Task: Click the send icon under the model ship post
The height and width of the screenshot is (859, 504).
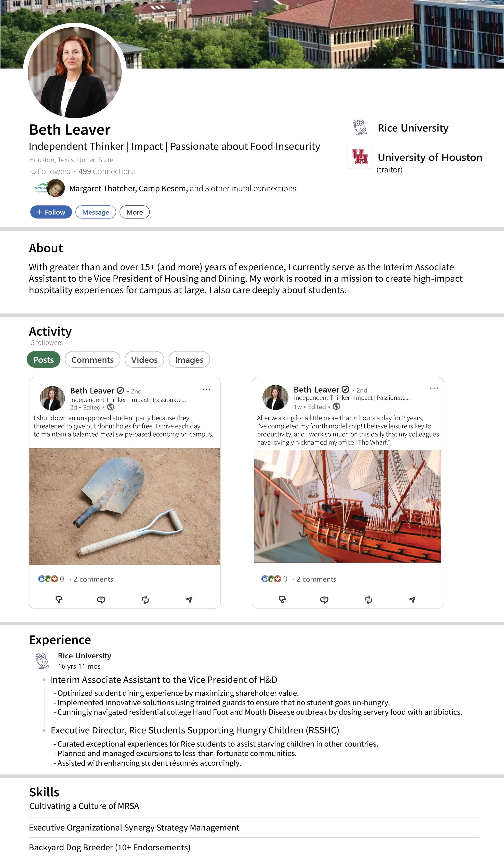Action: [x=412, y=600]
